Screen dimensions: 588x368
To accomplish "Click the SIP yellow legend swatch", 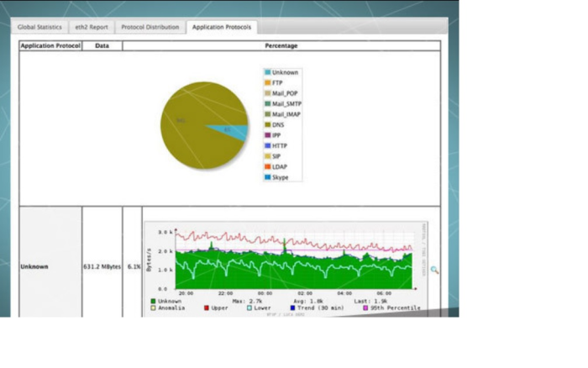I will pyautogui.click(x=268, y=156).
